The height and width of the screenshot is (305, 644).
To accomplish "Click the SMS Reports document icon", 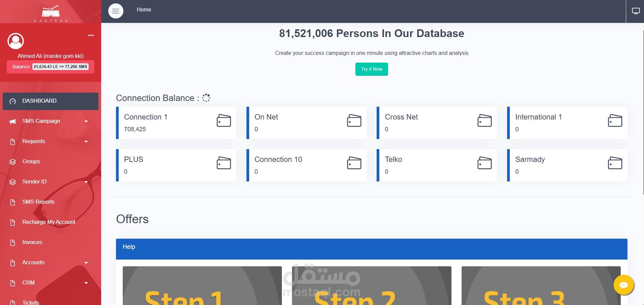I will [13, 202].
